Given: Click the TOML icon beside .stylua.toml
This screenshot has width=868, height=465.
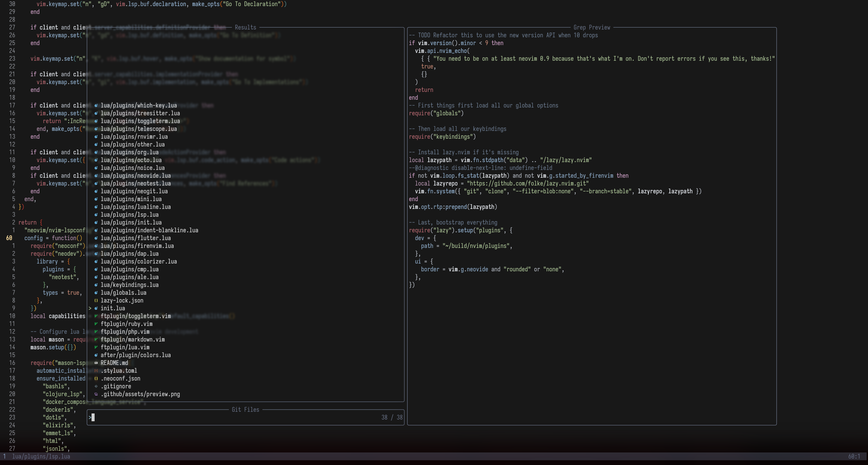Looking at the screenshot, I should [x=96, y=371].
